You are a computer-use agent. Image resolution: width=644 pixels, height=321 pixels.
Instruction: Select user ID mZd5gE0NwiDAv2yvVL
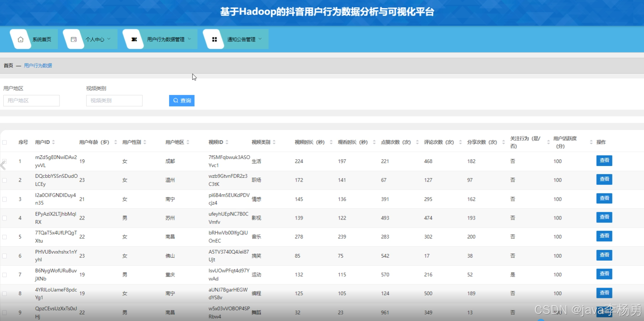[x=56, y=161]
